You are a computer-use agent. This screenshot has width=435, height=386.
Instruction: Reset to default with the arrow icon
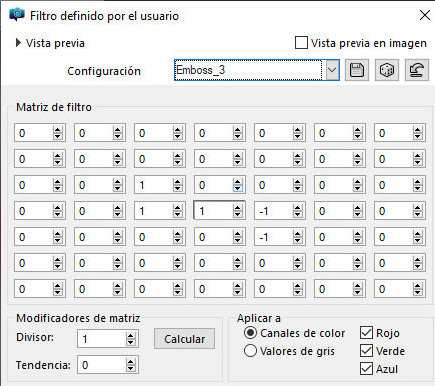pos(417,70)
